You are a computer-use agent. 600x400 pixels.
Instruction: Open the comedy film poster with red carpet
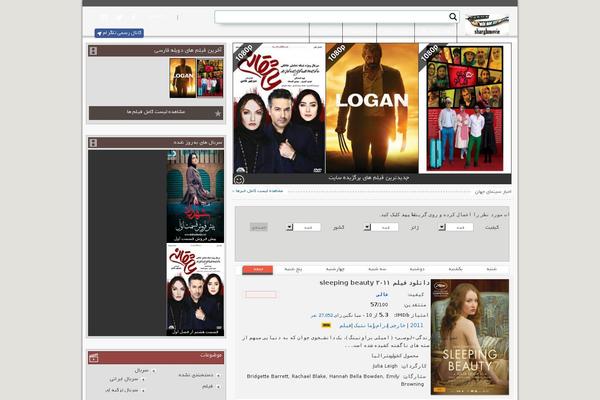pos(465,108)
